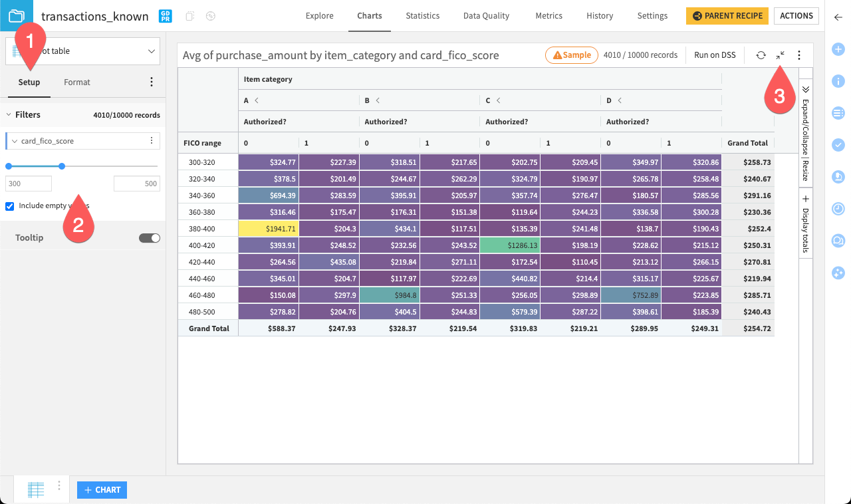Enable the Tooltip toggle

click(150, 237)
